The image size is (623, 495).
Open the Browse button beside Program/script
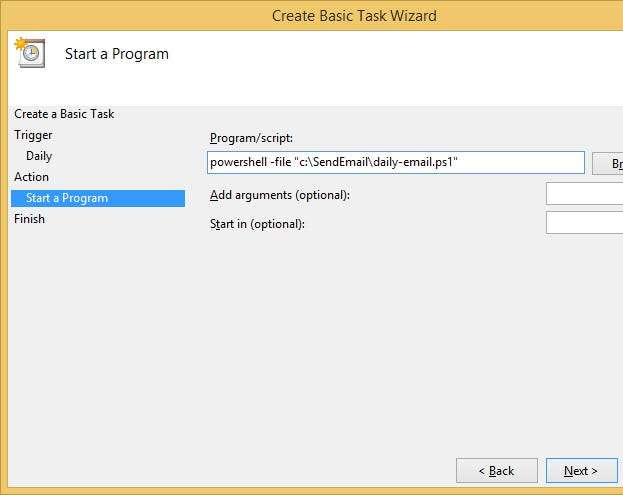[608, 163]
